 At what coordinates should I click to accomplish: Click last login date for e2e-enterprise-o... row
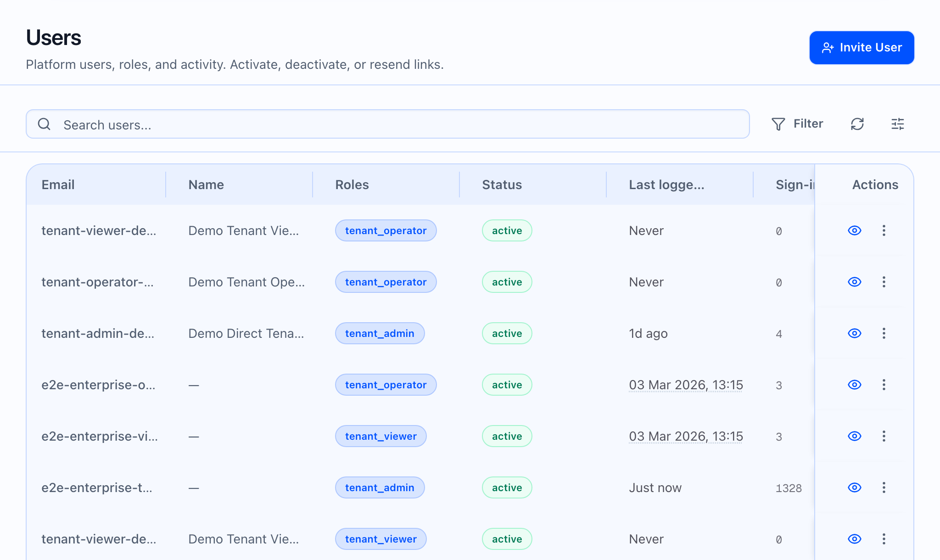(686, 385)
